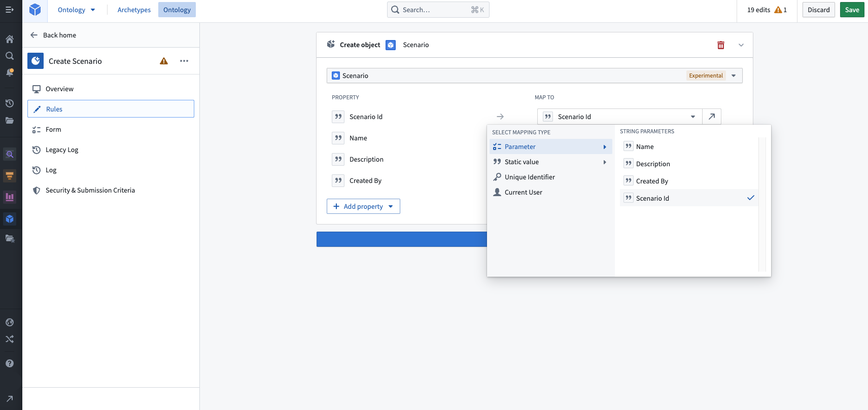The width and height of the screenshot is (868, 410).
Task: Open the Home icon in left rail
Action: tap(10, 39)
